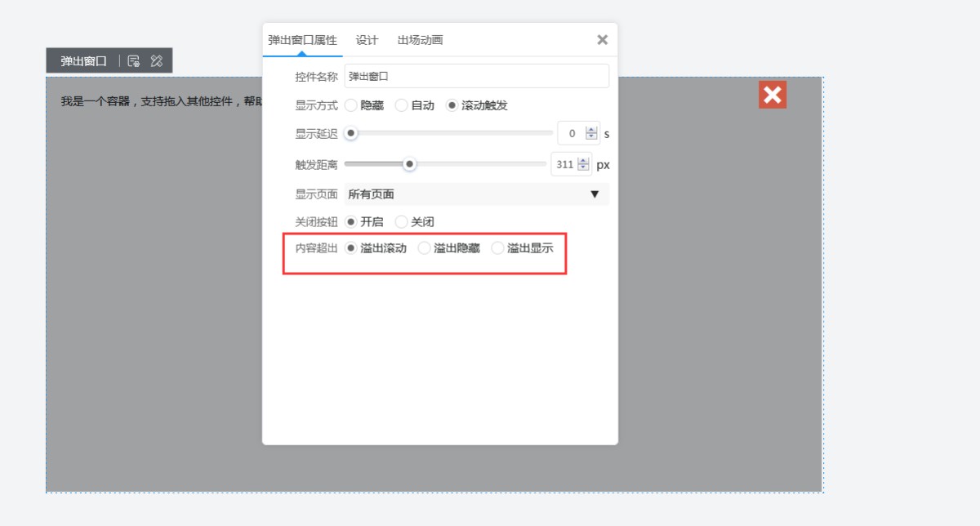The height and width of the screenshot is (526, 980).
Task: Click the 触发距离 value field showing 311
Action: [564, 164]
